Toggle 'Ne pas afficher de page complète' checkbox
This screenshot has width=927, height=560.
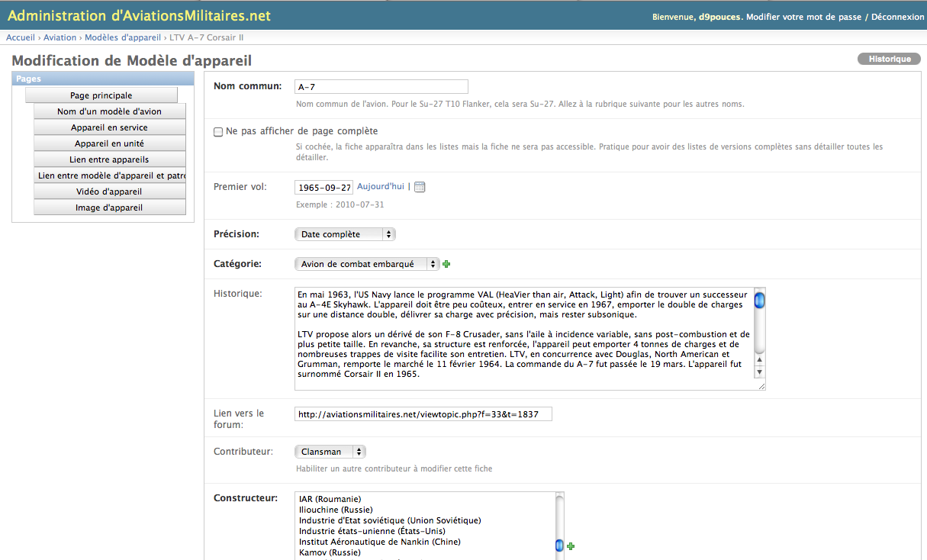218,132
